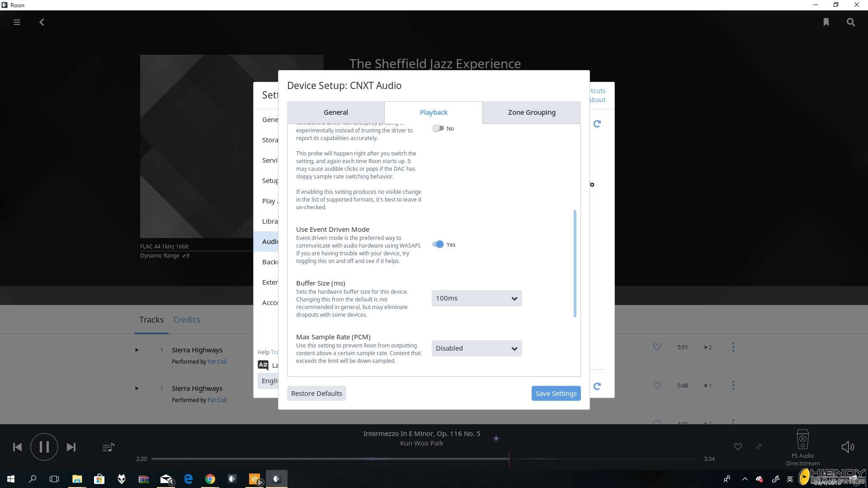This screenshot has height=488, width=868.
Task: Select the PS Audio Directstream zone icon
Action: [802, 439]
